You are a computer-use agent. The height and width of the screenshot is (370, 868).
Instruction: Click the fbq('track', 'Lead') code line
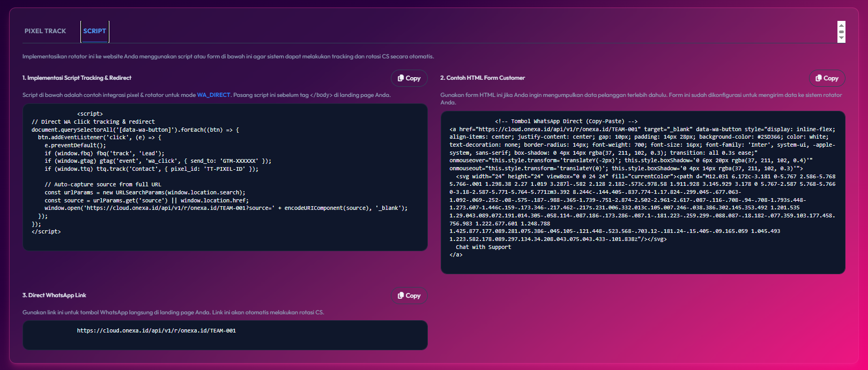[x=105, y=153]
